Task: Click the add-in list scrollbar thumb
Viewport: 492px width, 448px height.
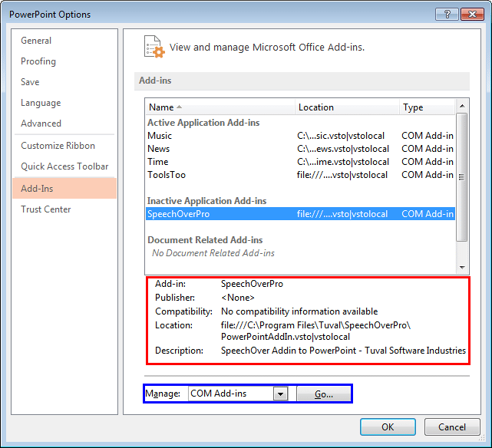Action: [x=462, y=177]
